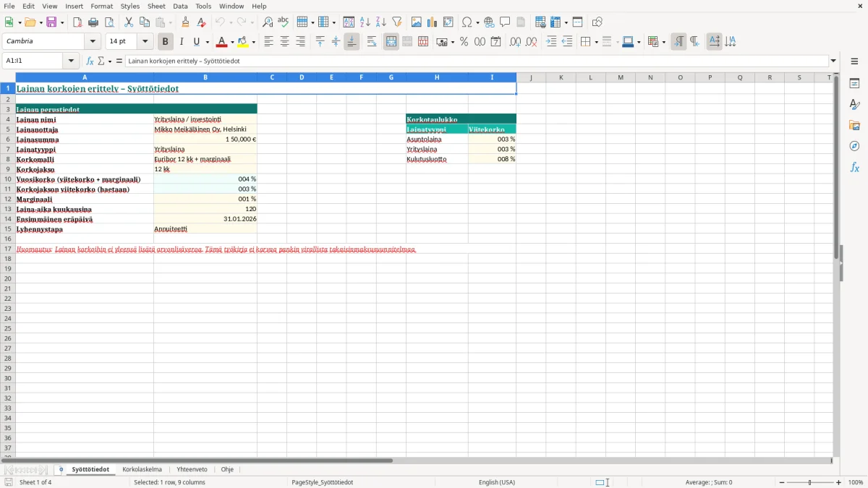Expand Open document dropdown arrow
868x488 pixels.
(x=41, y=22)
